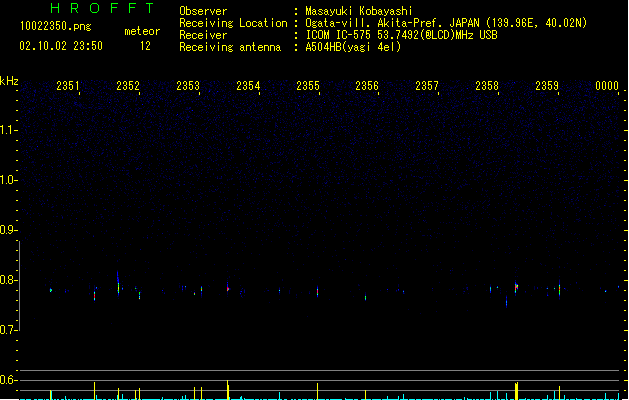Select the meteor count value 12
The image size is (629, 400).
(x=145, y=46)
